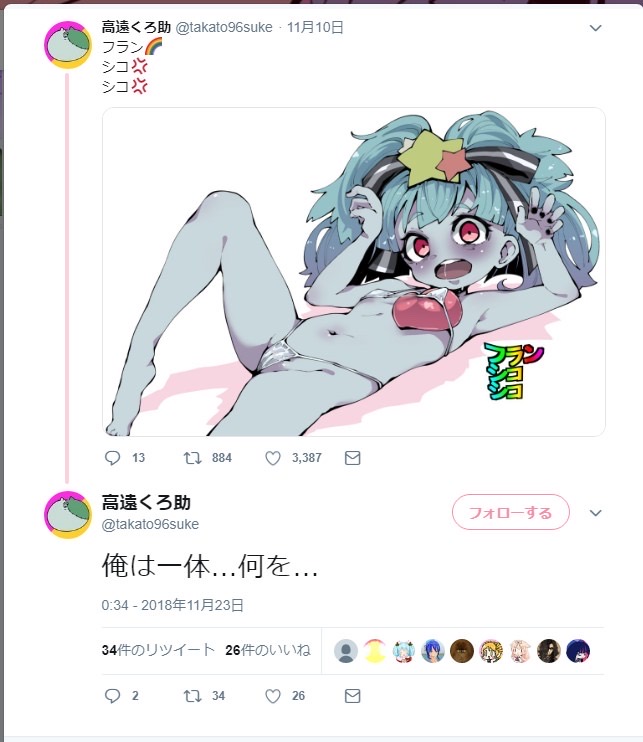This screenshot has width=643, height=742.
Task: Select the gray default liker avatar
Action: point(346,651)
